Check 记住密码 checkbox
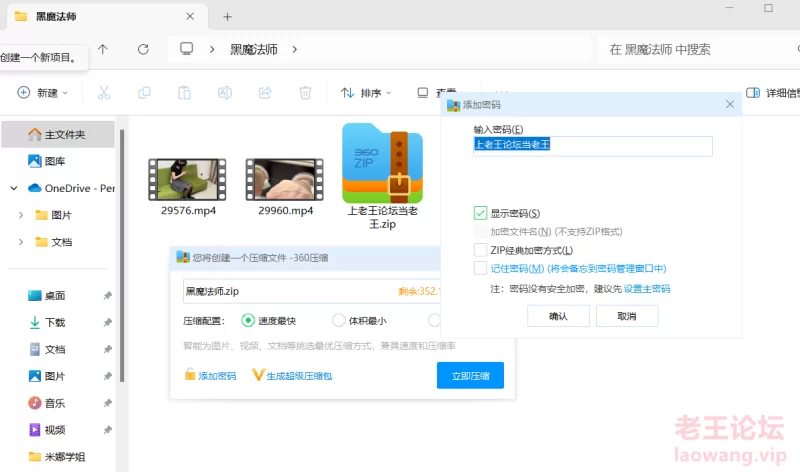Viewport: 800px width, 472px height. (x=480, y=268)
